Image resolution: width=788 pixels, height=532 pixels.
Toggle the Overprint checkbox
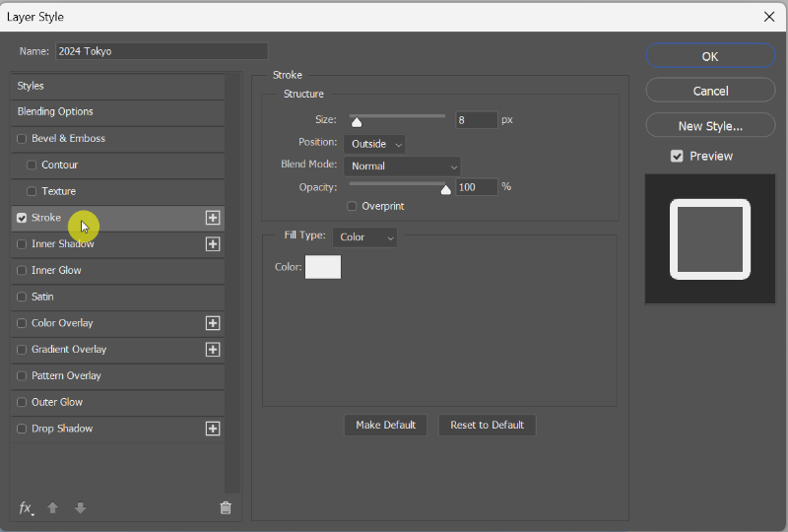click(x=352, y=206)
